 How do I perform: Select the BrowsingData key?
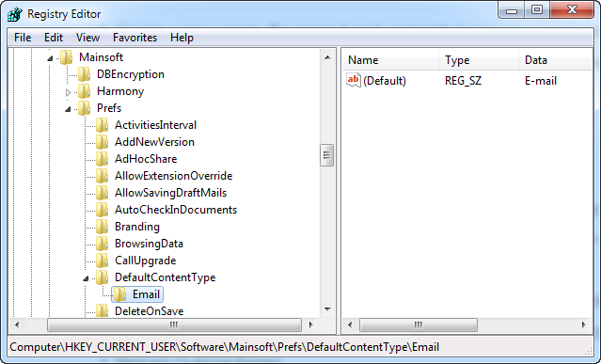click(149, 244)
